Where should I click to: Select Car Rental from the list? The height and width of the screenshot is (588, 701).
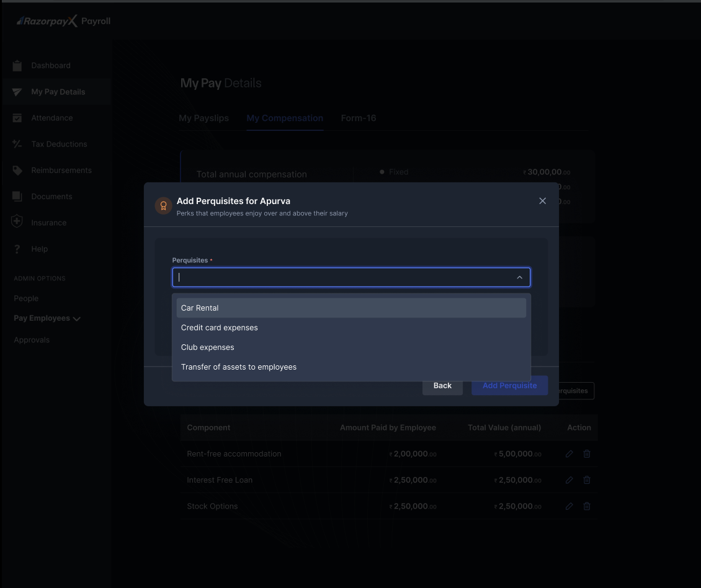pyautogui.click(x=351, y=308)
